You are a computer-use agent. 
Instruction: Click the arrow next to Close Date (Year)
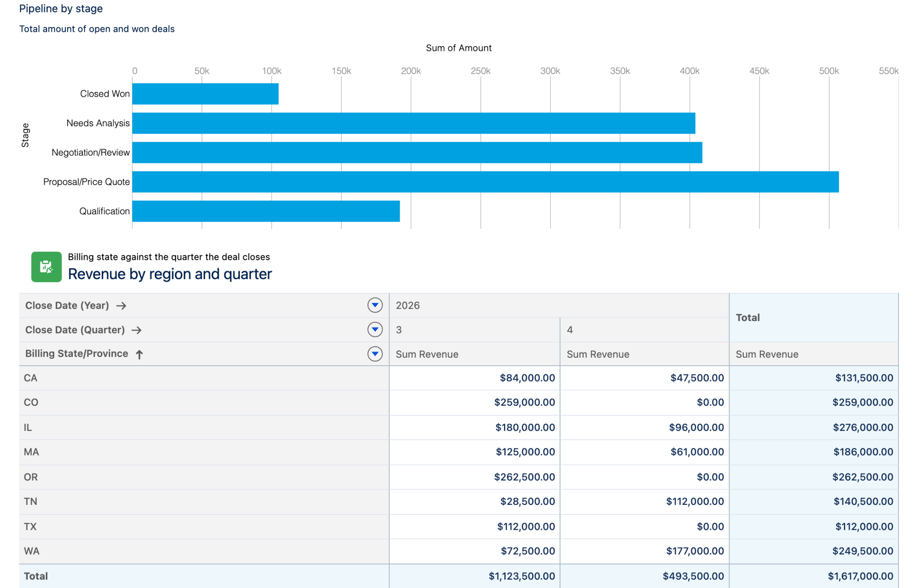click(x=121, y=306)
